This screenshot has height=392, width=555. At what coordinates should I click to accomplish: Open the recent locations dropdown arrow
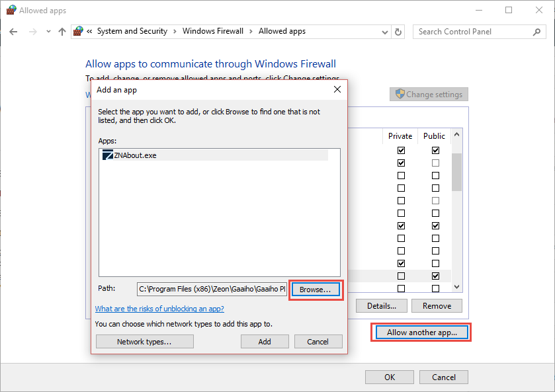(x=48, y=32)
